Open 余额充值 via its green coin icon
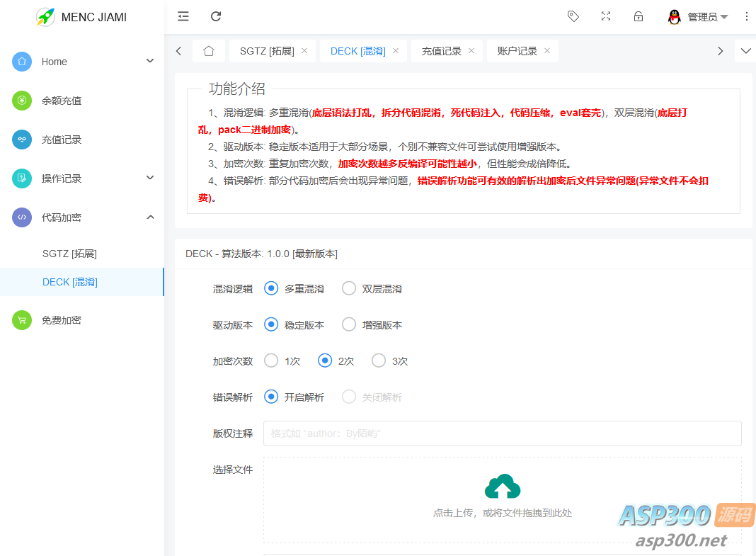 coord(22,101)
